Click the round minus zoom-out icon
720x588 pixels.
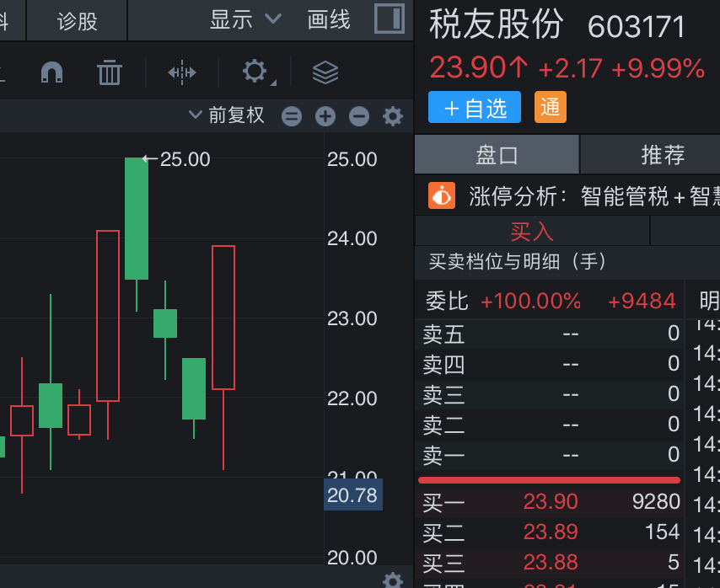tap(359, 116)
